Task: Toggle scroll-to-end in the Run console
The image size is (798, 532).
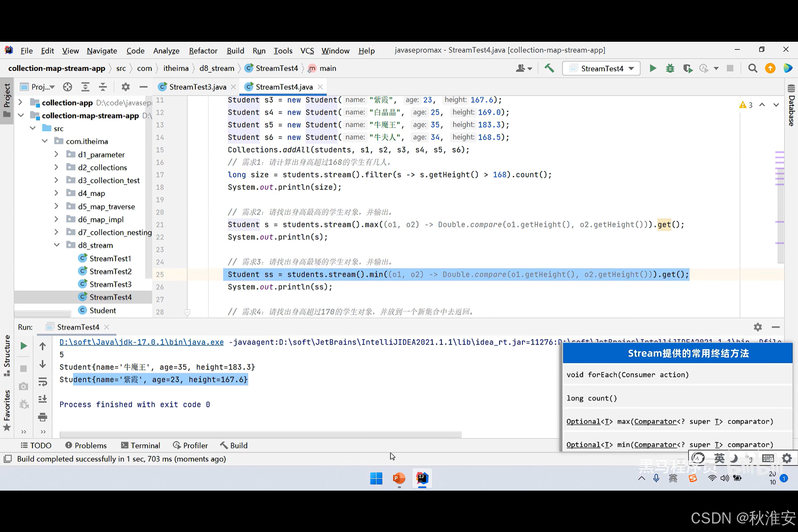Action: point(42,399)
